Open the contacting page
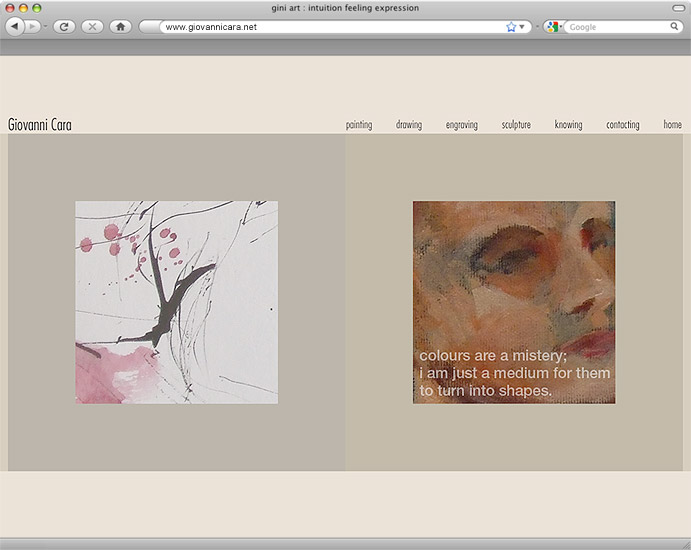691x550 pixels. [x=623, y=125]
